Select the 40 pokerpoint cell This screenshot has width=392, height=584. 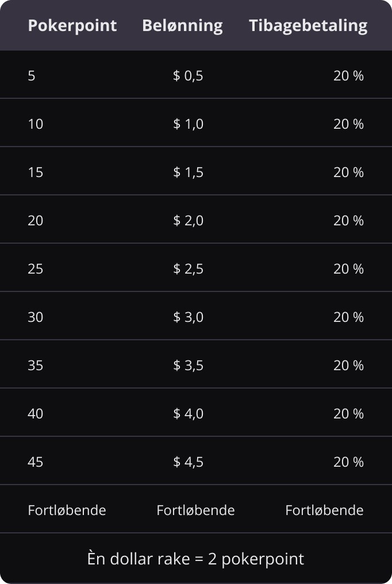[36, 413]
